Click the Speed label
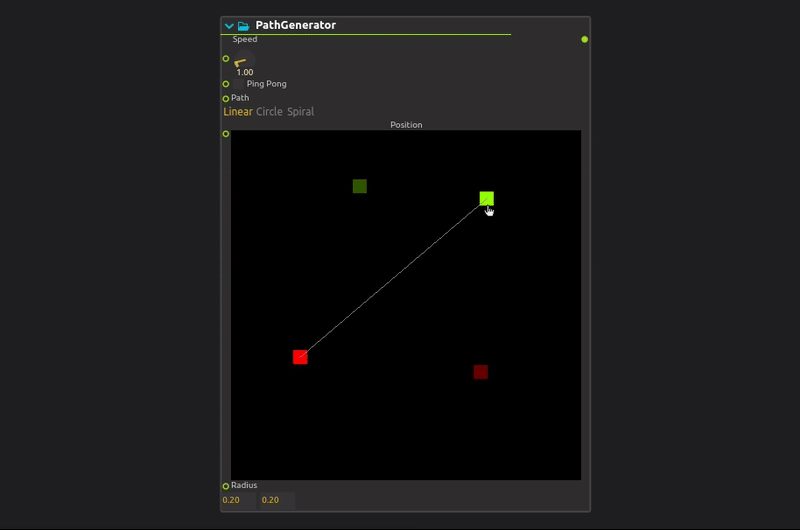The height and width of the screenshot is (530, 800). (245, 39)
